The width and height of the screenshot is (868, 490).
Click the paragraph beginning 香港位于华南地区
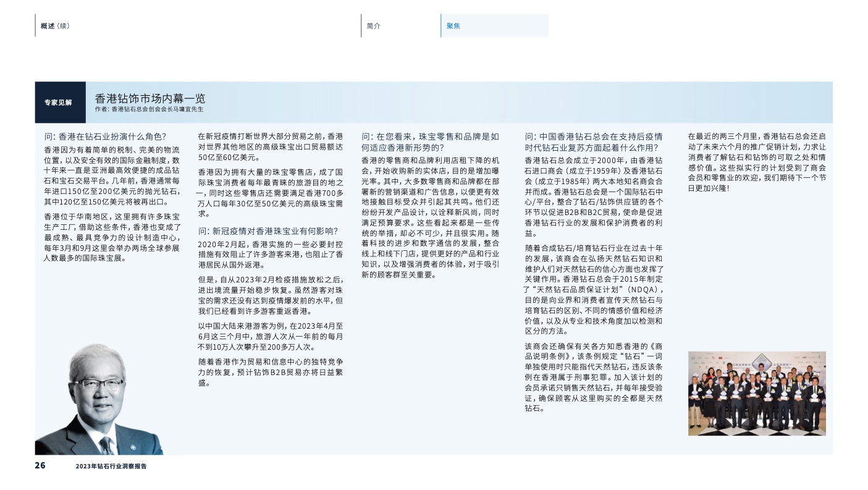[x=112, y=237]
